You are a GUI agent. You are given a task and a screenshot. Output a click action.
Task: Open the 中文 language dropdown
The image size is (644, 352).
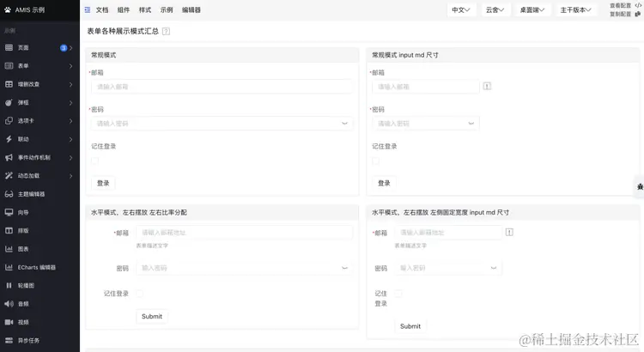point(461,9)
